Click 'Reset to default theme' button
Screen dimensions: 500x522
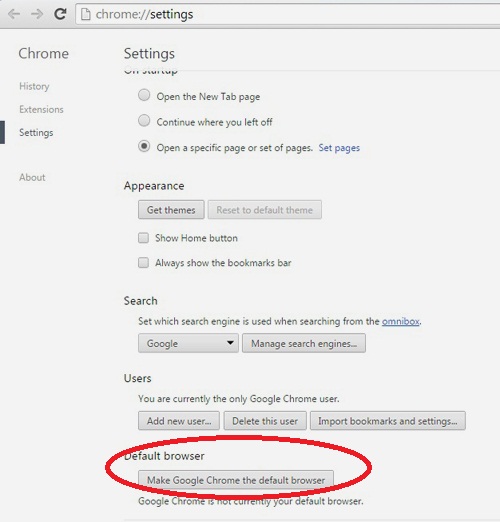(265, 210)
